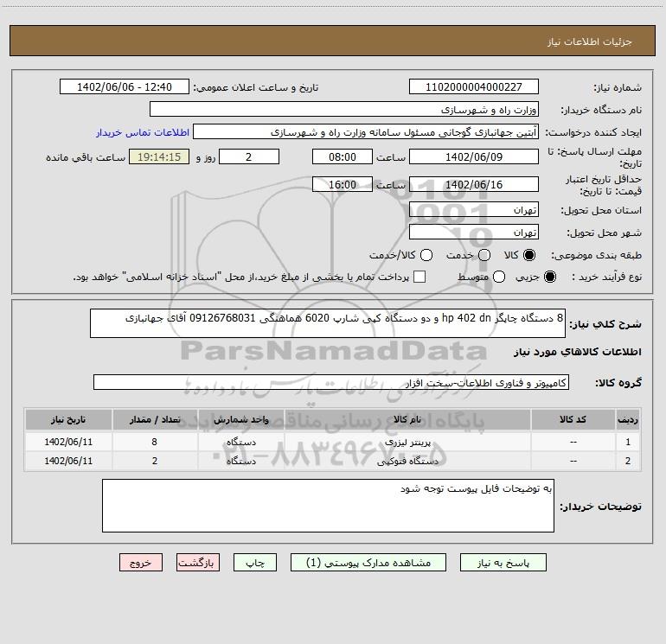Screen dimensions: 666x644
Task: Click response deadline date 1402/06/09
Action: coord(474,156)
